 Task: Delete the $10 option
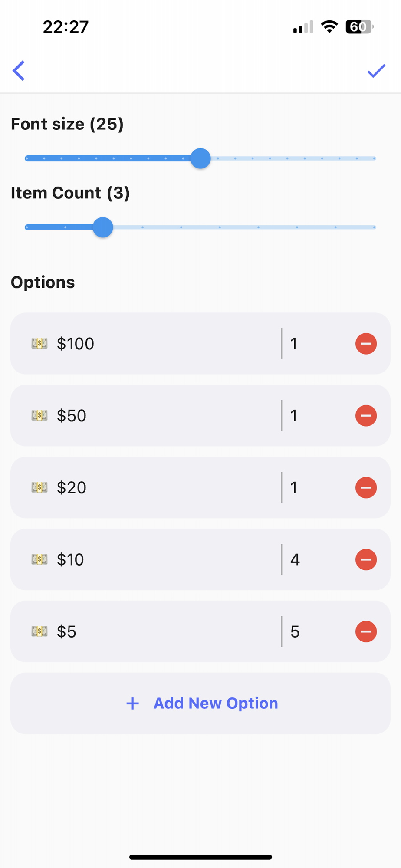click(x=366, y=560)
